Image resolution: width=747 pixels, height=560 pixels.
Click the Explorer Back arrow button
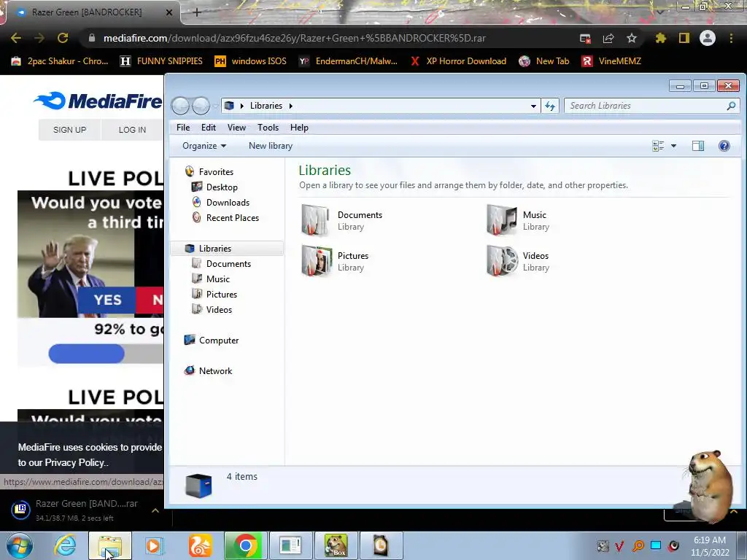181,106
